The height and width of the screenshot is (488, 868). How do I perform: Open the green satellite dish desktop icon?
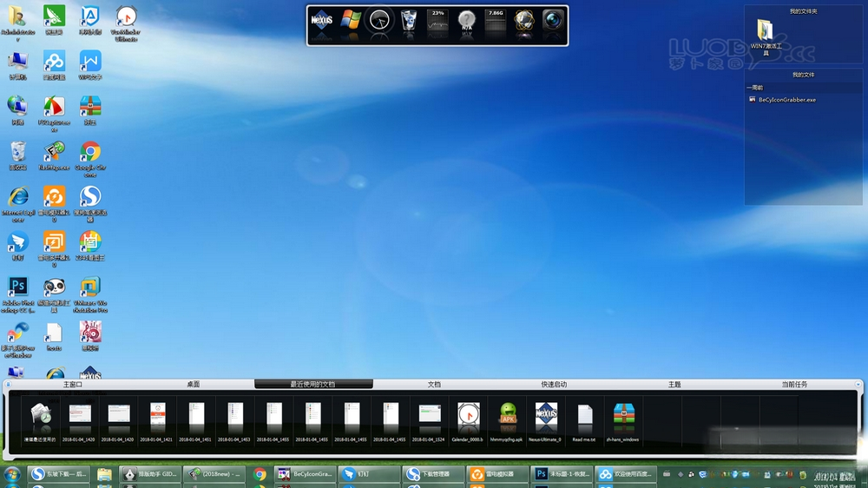(x=54, y=19)
